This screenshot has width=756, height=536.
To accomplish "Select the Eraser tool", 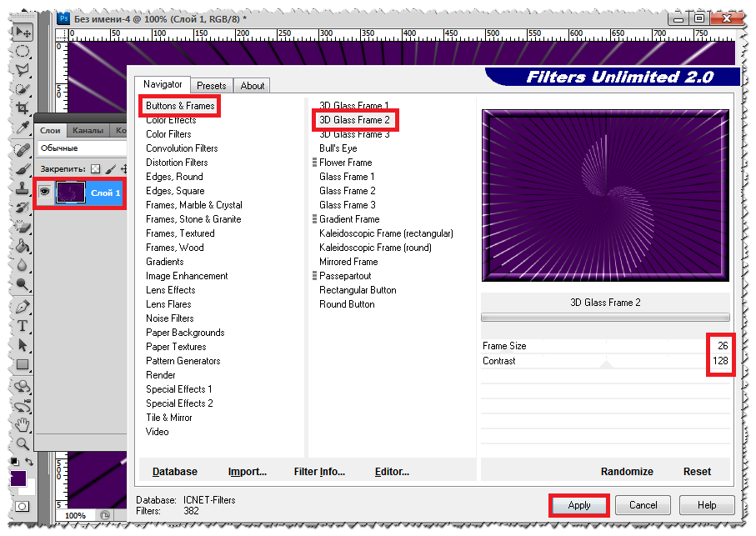I will pos(23,227).
